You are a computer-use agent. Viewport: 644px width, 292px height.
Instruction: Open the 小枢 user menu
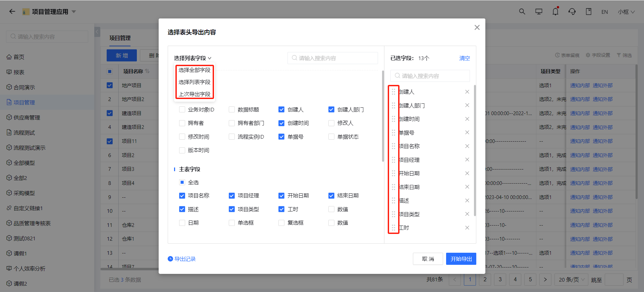point(626,12)
